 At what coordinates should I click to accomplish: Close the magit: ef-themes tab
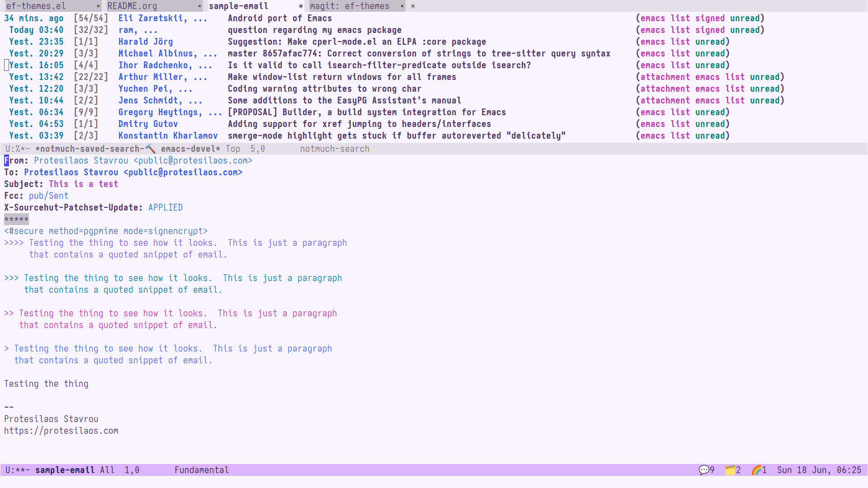coord(402,6)
